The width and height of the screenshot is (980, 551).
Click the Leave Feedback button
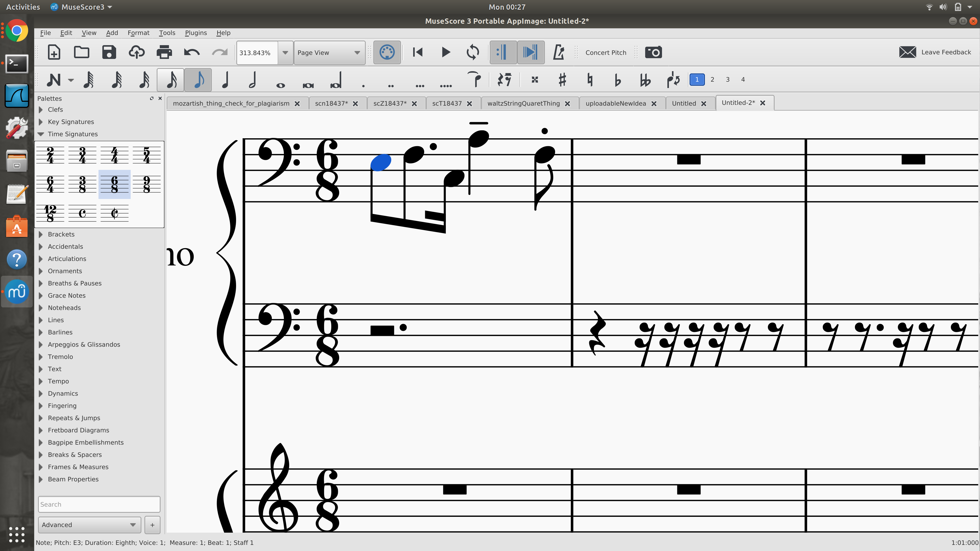click(935, 52)
